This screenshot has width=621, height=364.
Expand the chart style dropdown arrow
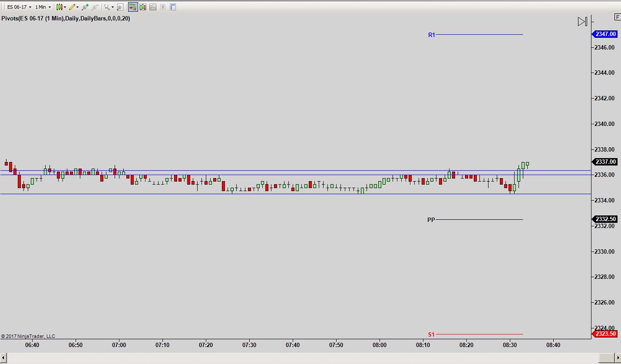pyautogui.click(x=65, y=7)
